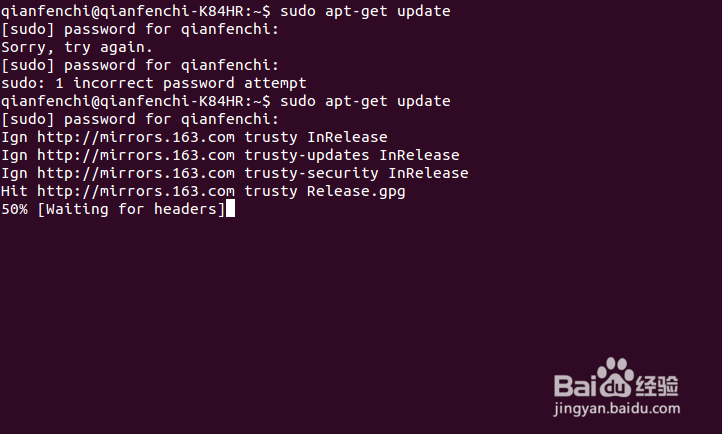This screenshot has height=434, width=722.
Task: Click the second sudo apt-get update command
Action: click(x=366, y=101)
